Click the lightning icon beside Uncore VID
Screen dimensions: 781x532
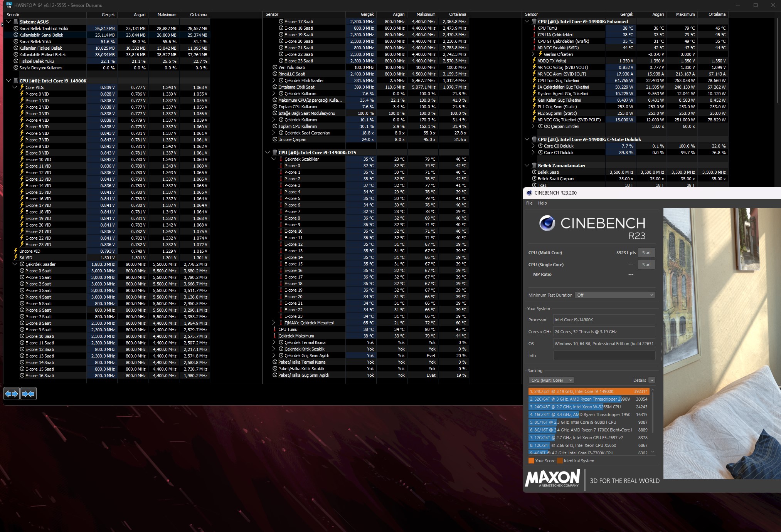[x=16, y=251]
